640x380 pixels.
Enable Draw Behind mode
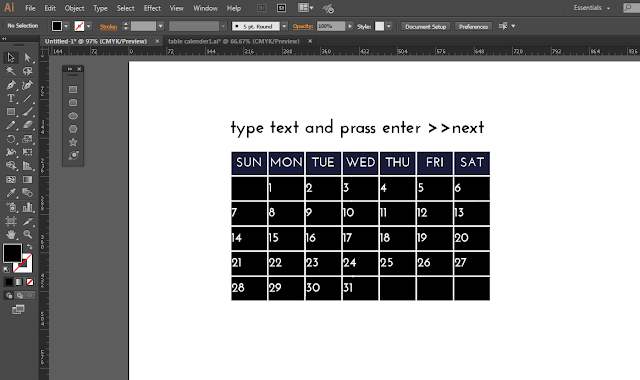(x=19, y=295)
